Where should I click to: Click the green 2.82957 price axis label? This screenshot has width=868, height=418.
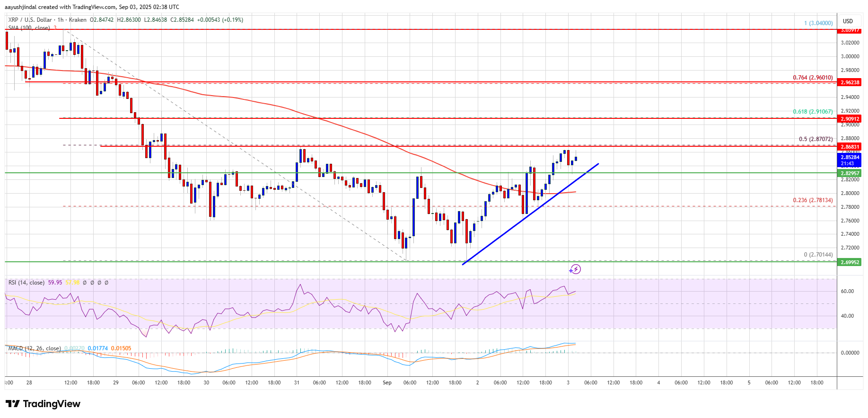click(850, 173)
